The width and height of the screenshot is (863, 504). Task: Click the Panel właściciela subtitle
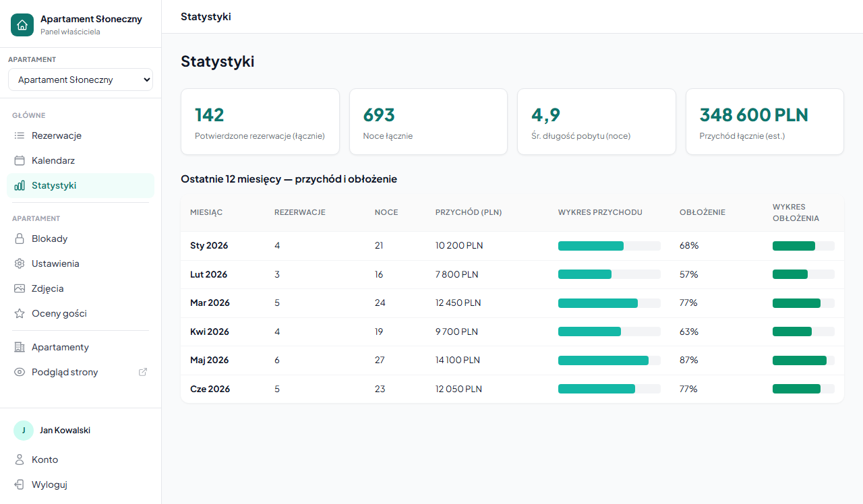(x=70, y=32)
